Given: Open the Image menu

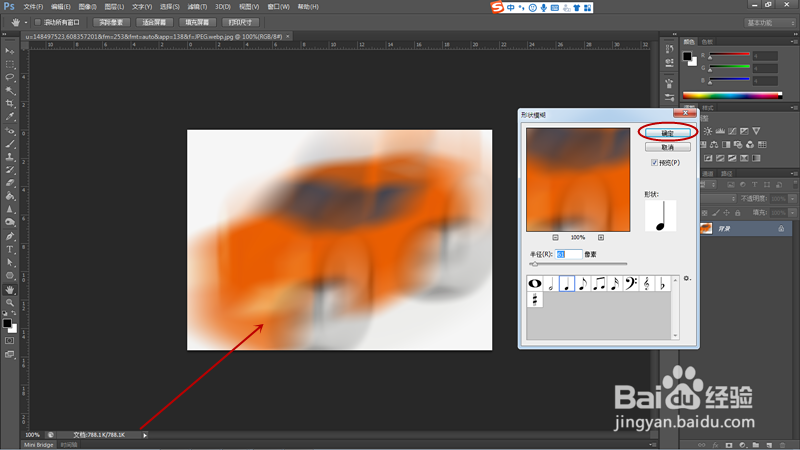Looking at the screenshot, I should (x=88, y=7).
